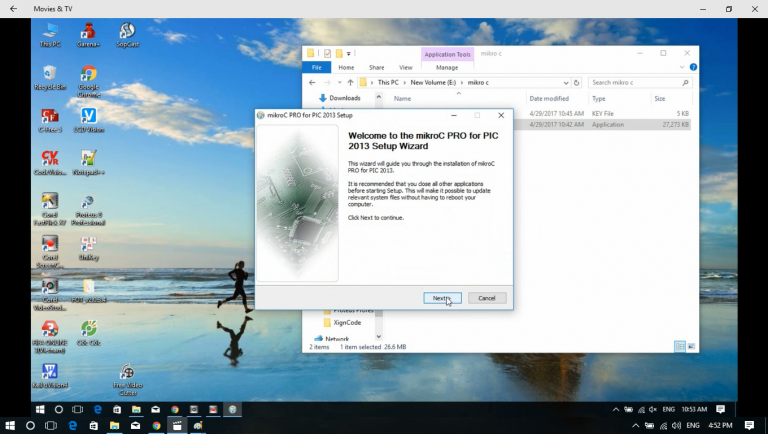The width and height of the screenshot is (768, 434).
Task: Click chevron after This PC in path
Action: (x=404, y=83)
